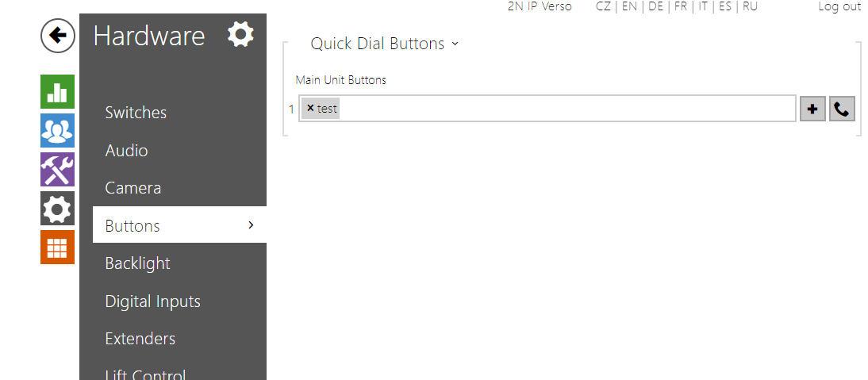Click the Log out link
Screen dimensions: 868x380
pyautogui.click(x=839, y=6)
